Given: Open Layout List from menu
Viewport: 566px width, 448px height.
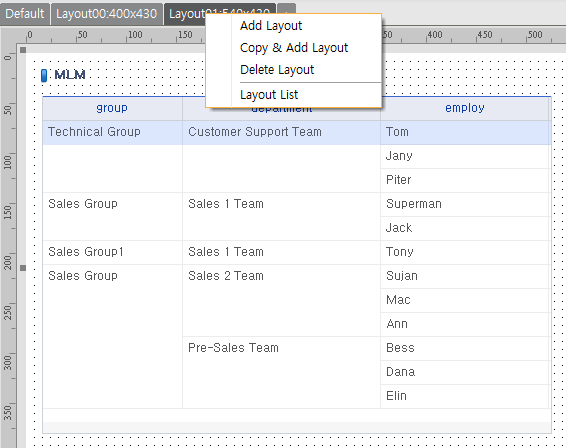Looking at the screenshot, I should [269, 95].
